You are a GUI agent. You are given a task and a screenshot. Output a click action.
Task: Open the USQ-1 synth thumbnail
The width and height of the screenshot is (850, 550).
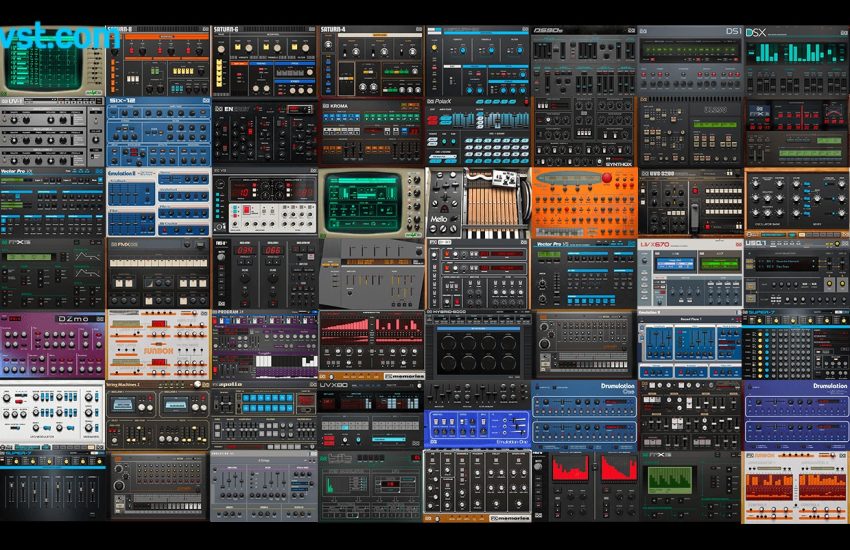pos(797,274)
